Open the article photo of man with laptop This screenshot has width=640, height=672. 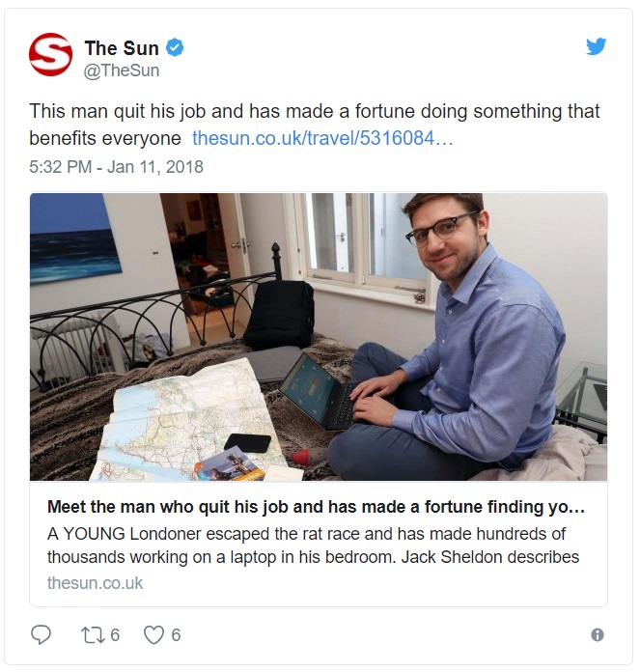(x=319, y=337)
